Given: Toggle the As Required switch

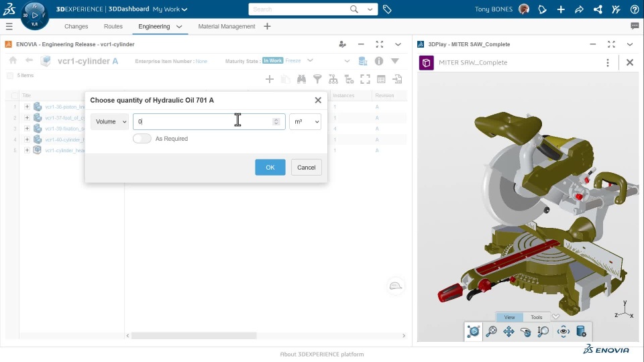Looking at the screenshot, I should click(142, 139).
